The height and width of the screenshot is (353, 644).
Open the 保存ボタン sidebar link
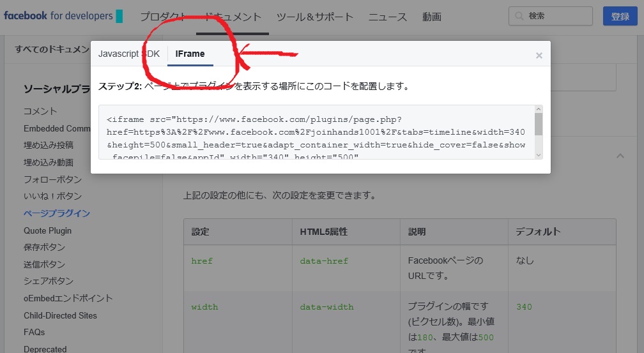pyautogui.click(x=44, y=247)
